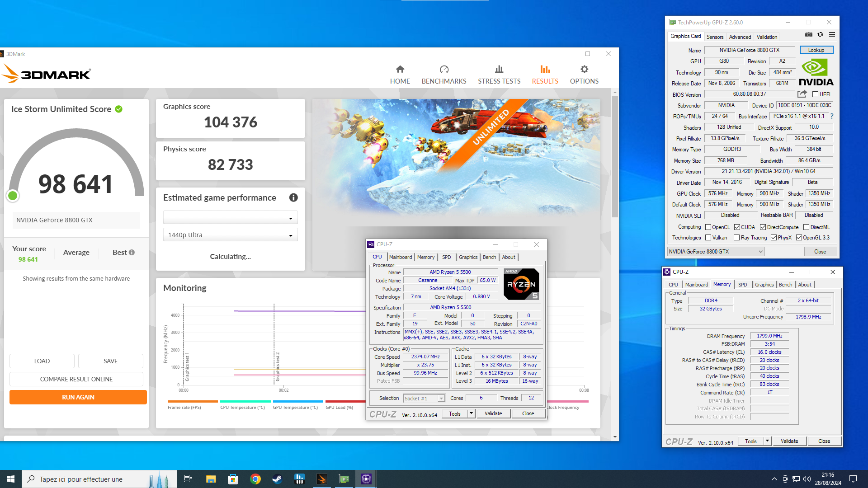Open the Mainboard tab in the CPU-Z CPU window
868x488 pixels.
coord(401,257)
